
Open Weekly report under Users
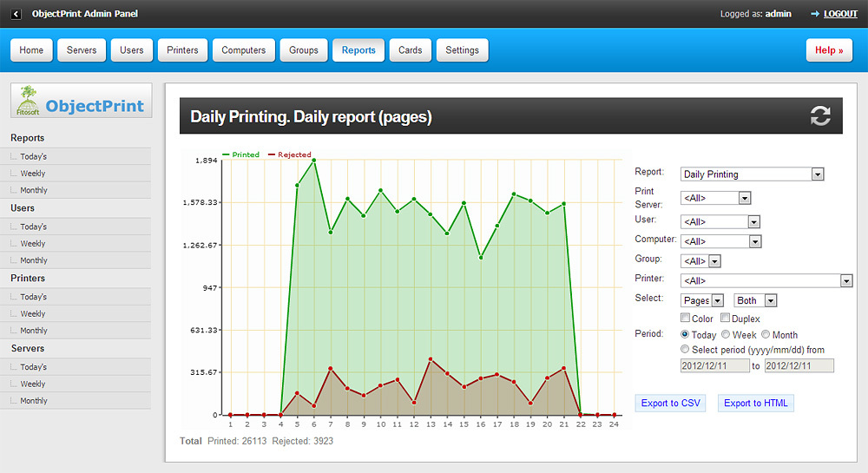pyautogui.click(x=33, y=244)
